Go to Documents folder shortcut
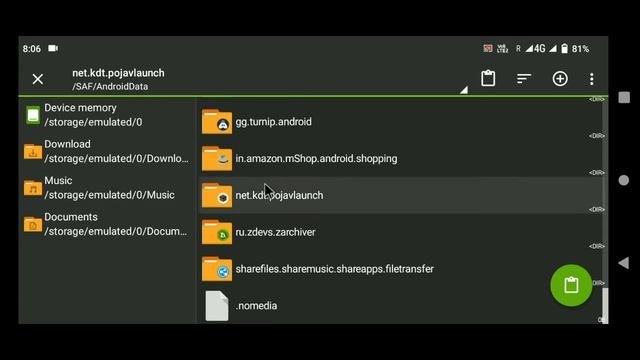Image resolution: width=640 pixels, height=360 pixels. pyautogui.click(x=107, y=224)
